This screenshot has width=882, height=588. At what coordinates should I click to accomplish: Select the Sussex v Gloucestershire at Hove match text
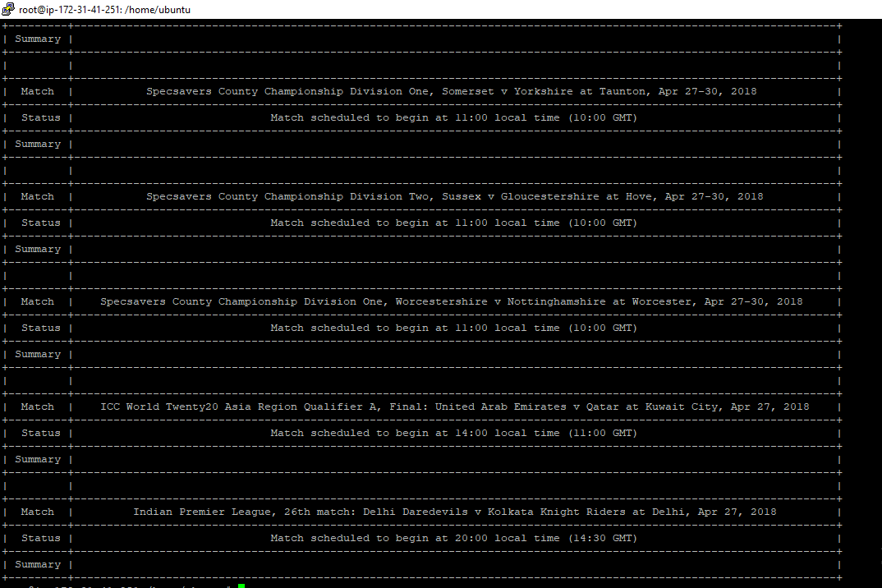coord(454,196)
